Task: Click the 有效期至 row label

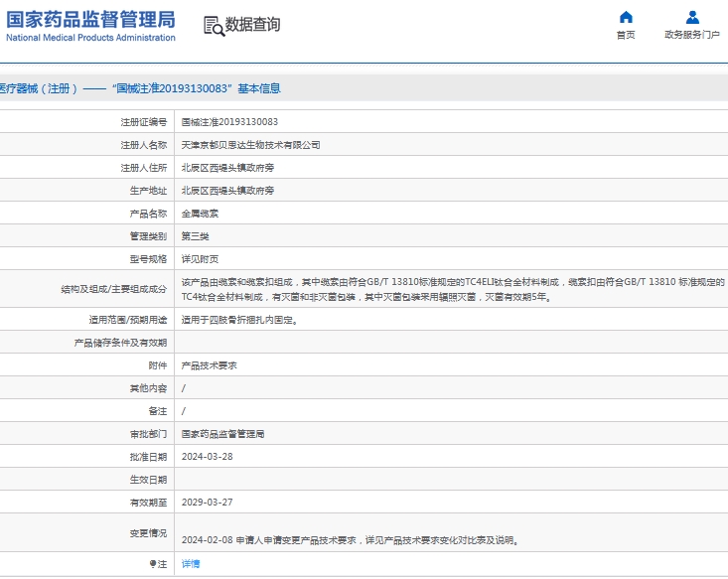Action: coord(148,503)
